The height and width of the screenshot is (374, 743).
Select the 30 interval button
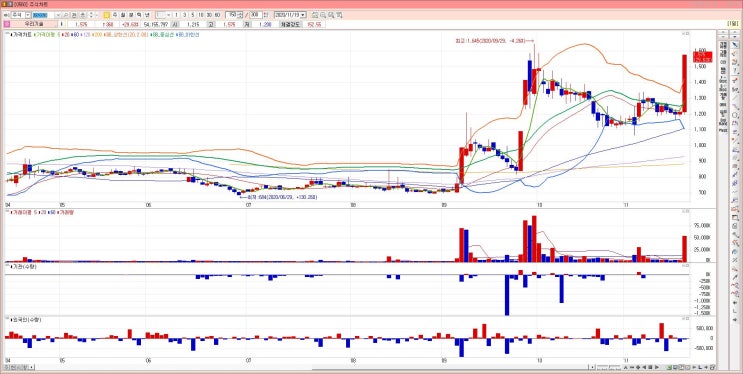pyautogui.click(x=209, y=15)
